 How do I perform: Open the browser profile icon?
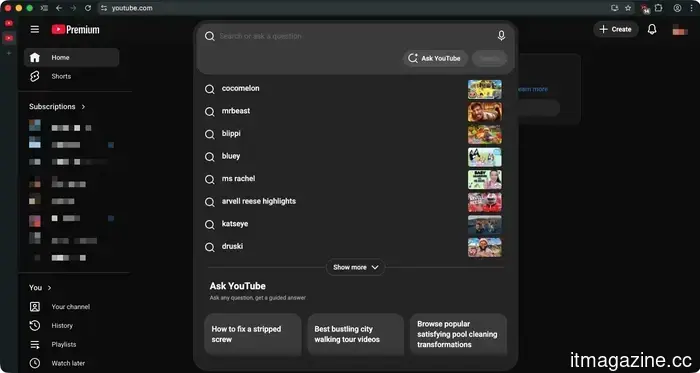[677, 8]
